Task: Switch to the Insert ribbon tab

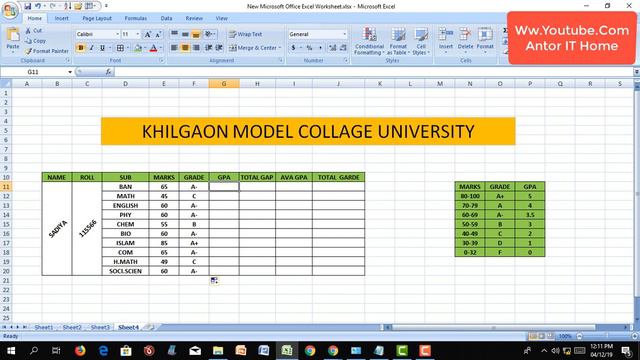Action: 62,18
